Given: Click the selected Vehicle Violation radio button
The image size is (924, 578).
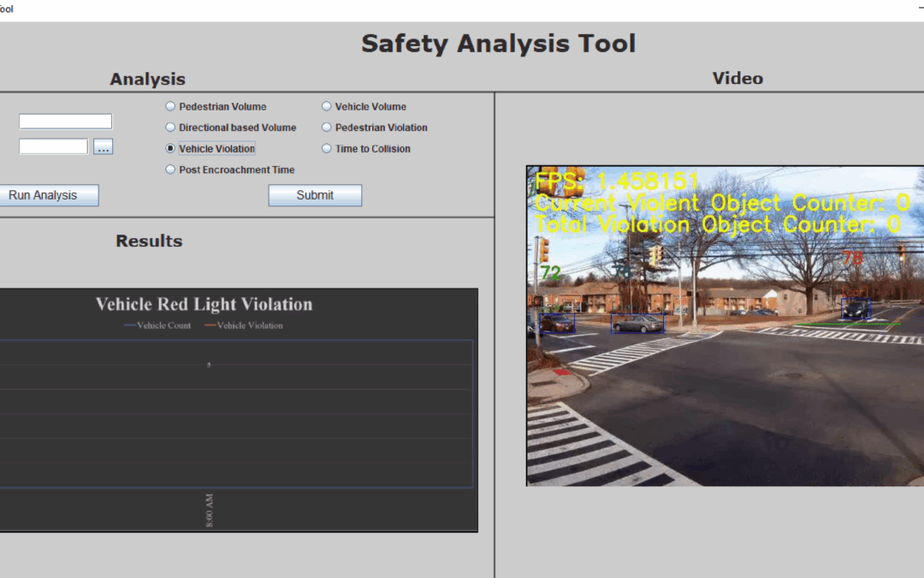Looking at the screenshot, I should point(170,149).
